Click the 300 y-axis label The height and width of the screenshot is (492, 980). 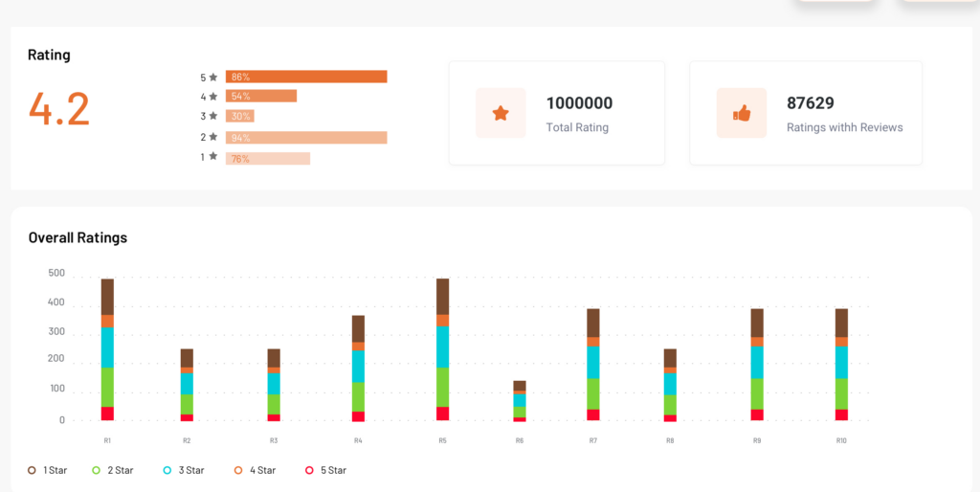(56, 332)
